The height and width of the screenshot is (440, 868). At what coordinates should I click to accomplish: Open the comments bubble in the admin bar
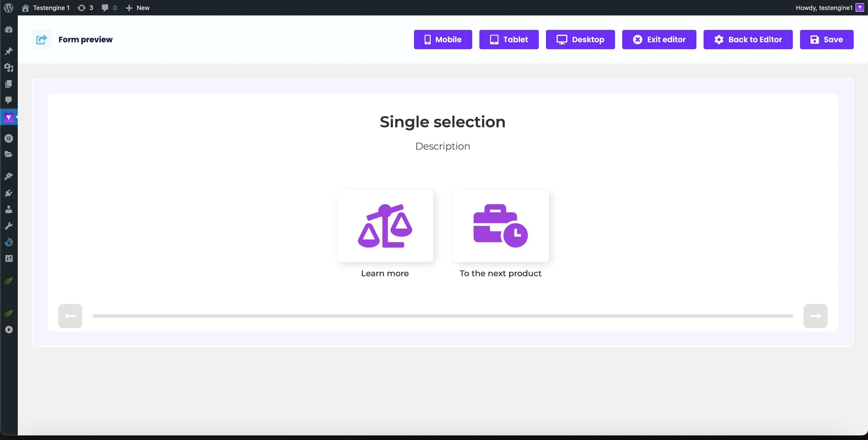pyautogui.click(x=109, y=8)
